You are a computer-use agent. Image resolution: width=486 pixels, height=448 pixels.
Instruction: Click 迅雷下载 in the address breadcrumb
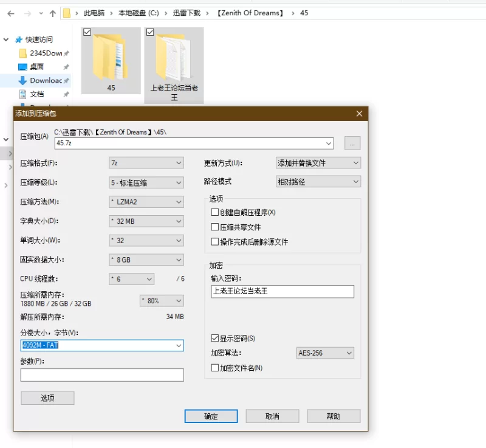click(x=187, y=13)
